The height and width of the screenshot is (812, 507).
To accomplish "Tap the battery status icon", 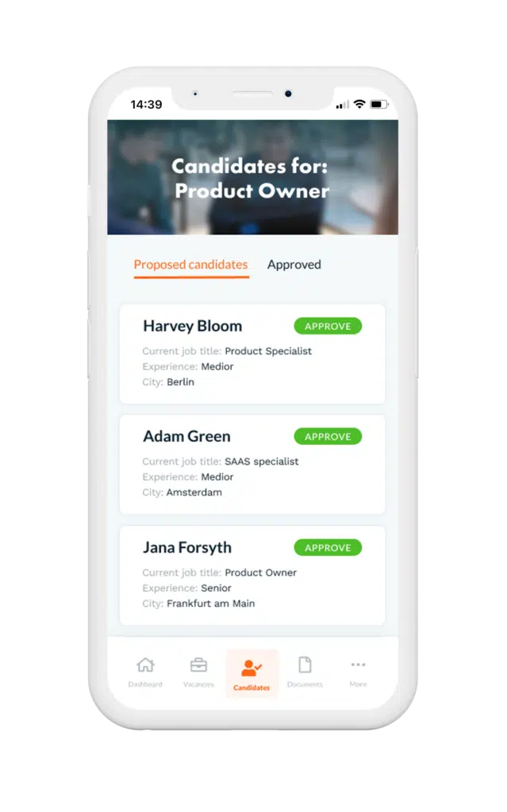I will pyautogui.click(x=379, y=104).
